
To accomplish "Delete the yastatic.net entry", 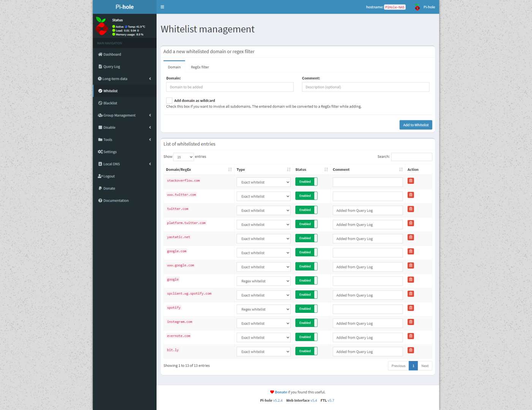I will pos(410,237).
